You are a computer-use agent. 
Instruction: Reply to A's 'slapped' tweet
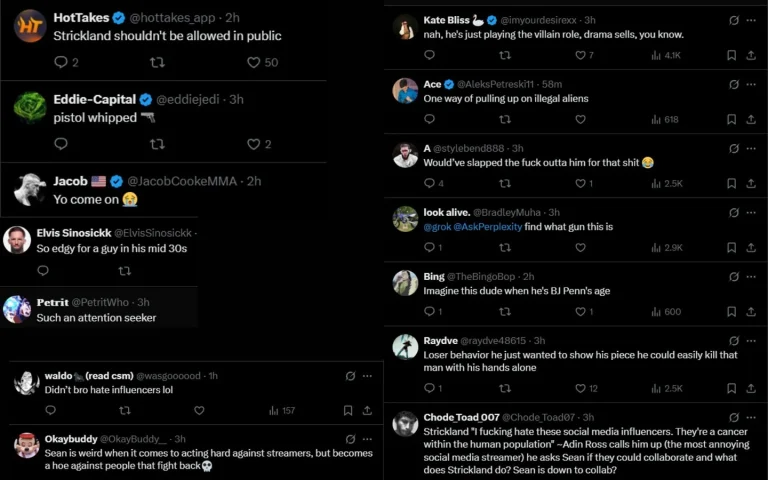tap(430, 183)
